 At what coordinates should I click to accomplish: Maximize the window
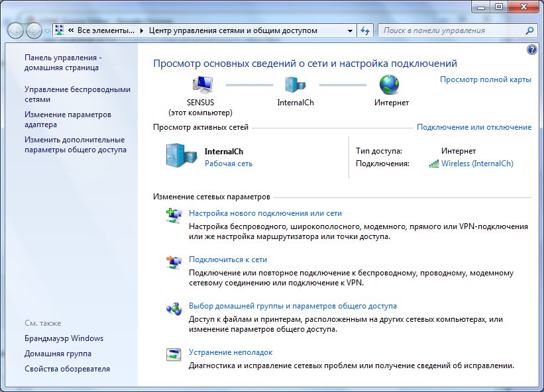pos(498,7)
